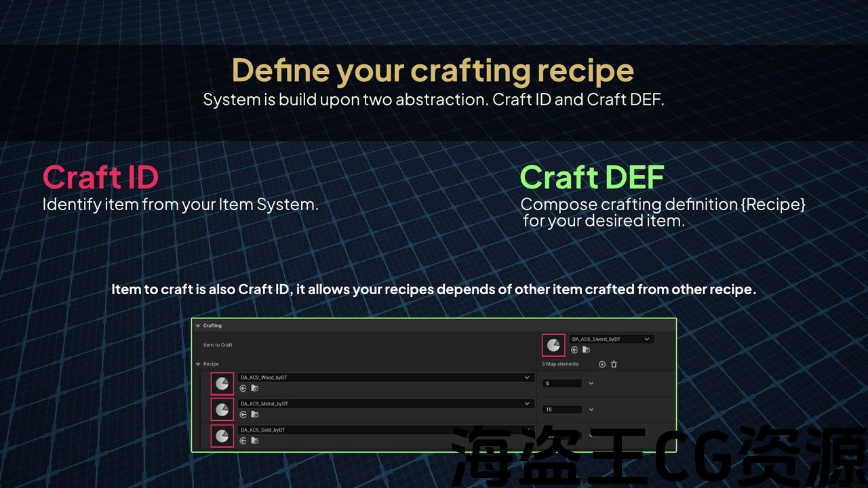Collapse the Recipe map section
868x488 pixels.
198,365
